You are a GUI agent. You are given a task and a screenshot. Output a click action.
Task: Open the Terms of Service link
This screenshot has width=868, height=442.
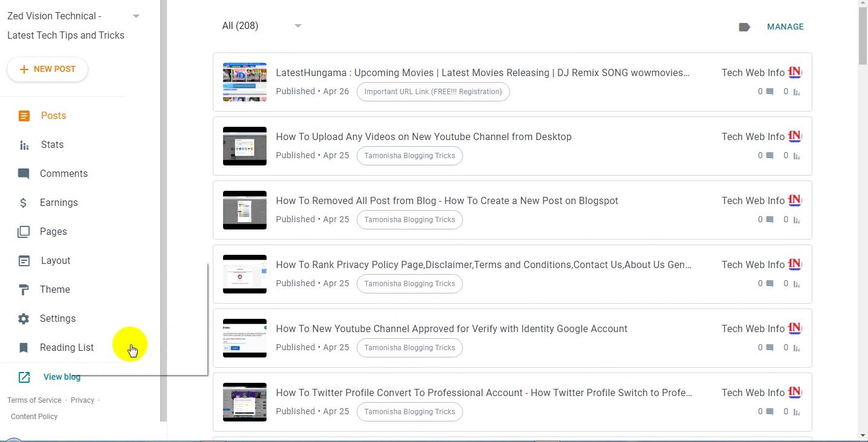point(34,400)
